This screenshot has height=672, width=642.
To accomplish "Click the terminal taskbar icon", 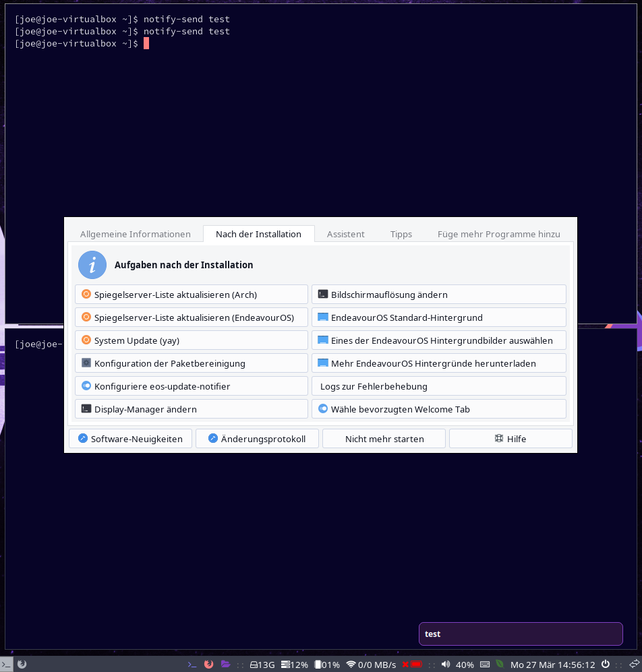I will coord(191,665).
